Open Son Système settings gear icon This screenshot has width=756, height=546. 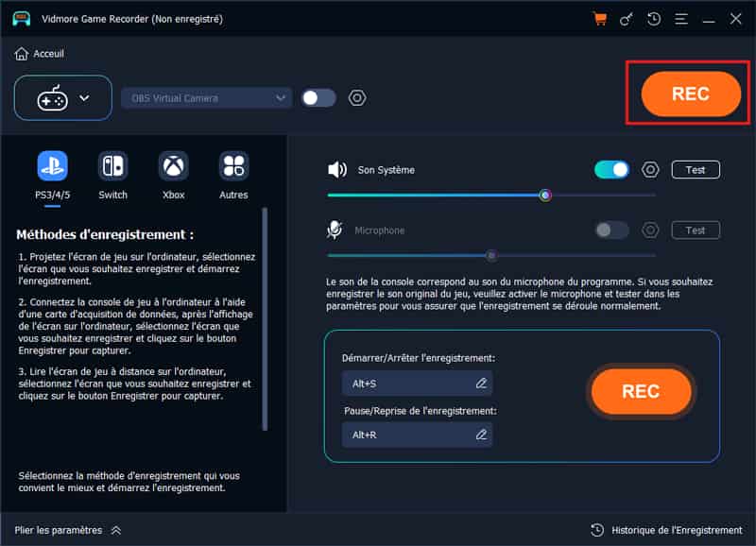[650, 170]
